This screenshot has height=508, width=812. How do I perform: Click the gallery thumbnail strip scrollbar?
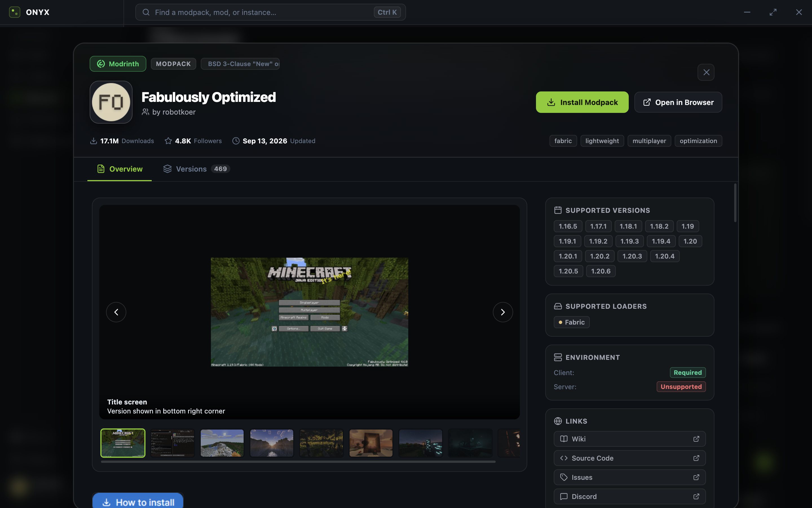coord(298,462)
